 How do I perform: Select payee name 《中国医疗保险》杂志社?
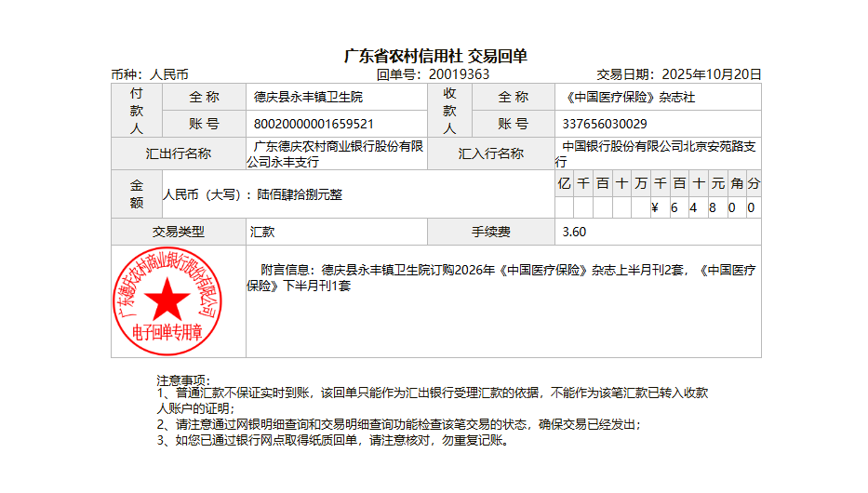(629, 97)
